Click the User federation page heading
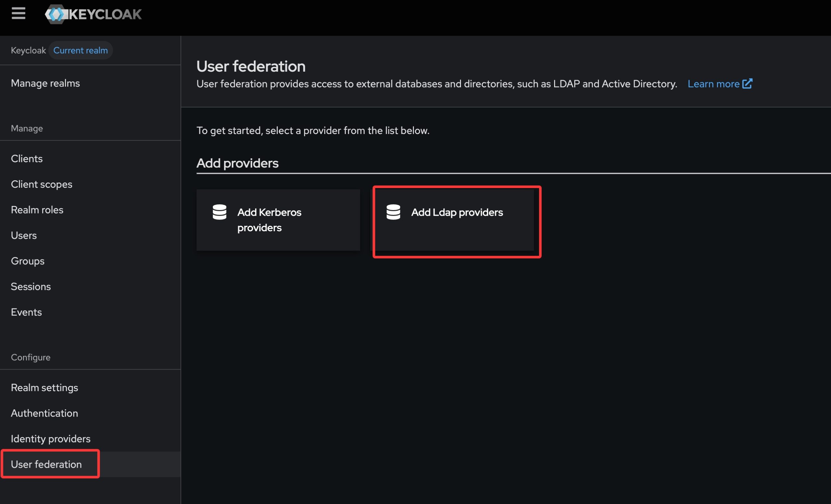This screenshot has width=831, height=504. tap(251, 66)
